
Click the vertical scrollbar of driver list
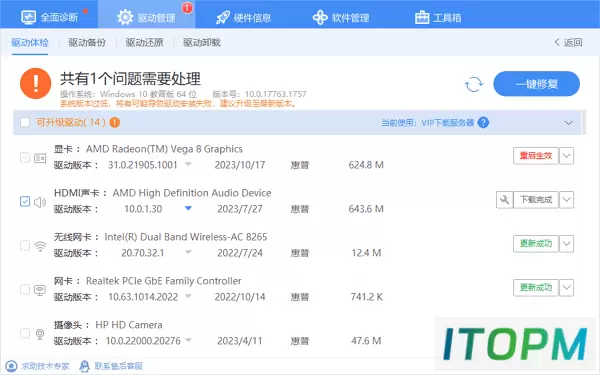pyautogui.click(x=584, y=122)
